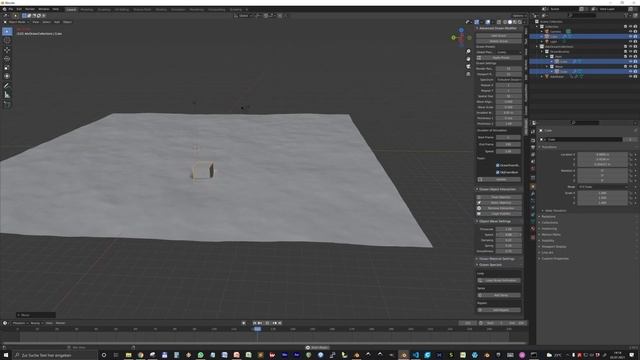Click the Smoothness value slider
The height and width of the screenshot is (360, 640).
pyautogui.click(x=508, y=251)
